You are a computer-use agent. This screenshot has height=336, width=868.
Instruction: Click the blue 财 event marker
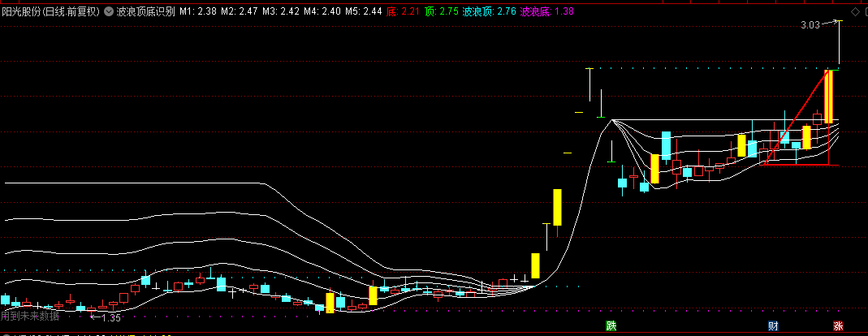click(773, 325)
